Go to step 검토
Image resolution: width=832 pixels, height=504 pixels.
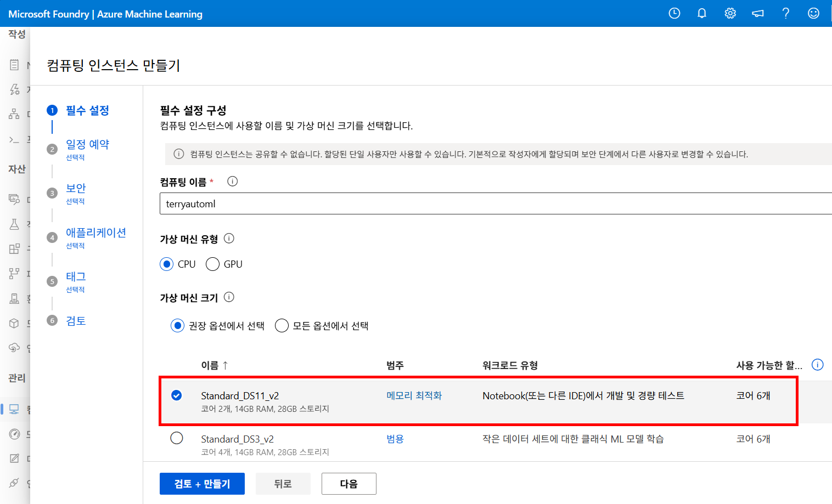(x=76, y=321)
